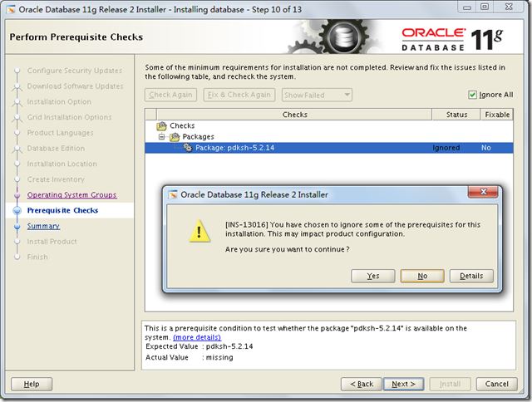This screenshot has width=532, height=402.
Task: Click Yes in the INS-13016 warning dialog
Action: (x=373, y=276)
